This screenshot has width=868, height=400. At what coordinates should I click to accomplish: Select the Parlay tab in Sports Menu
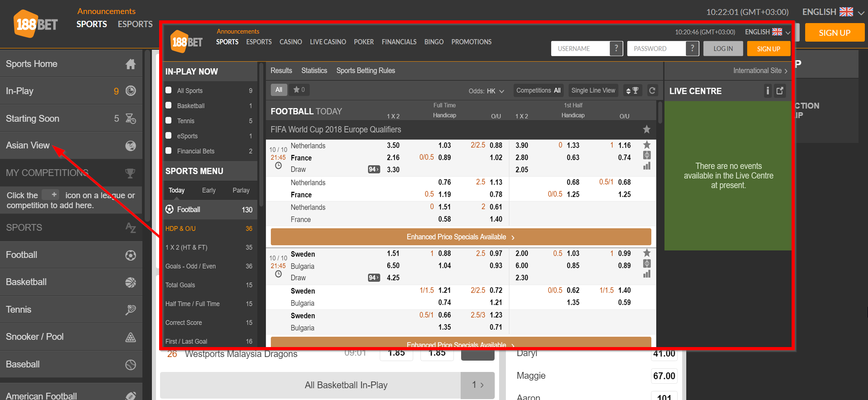point(241,190)
